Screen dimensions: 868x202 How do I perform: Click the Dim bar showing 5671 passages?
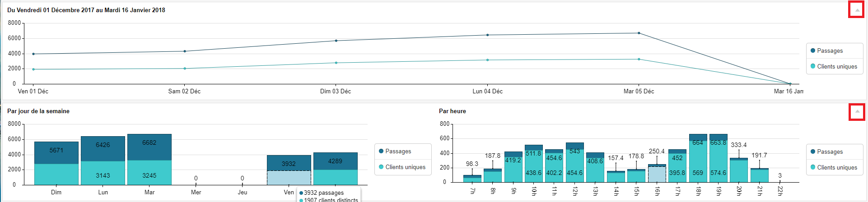(x=56, y=152)
